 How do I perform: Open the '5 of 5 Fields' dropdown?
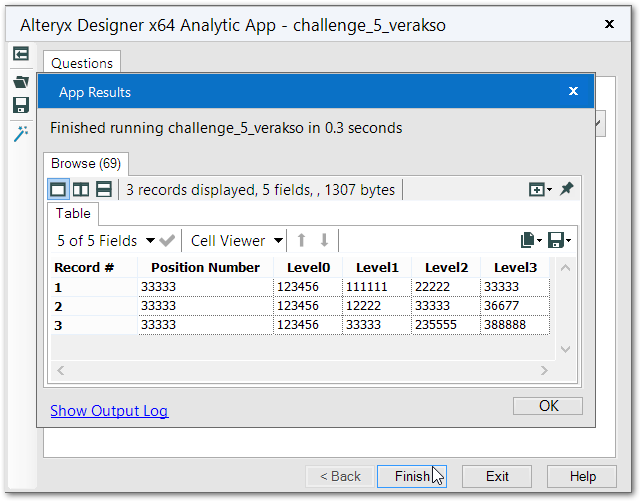[x=106, y=240]
